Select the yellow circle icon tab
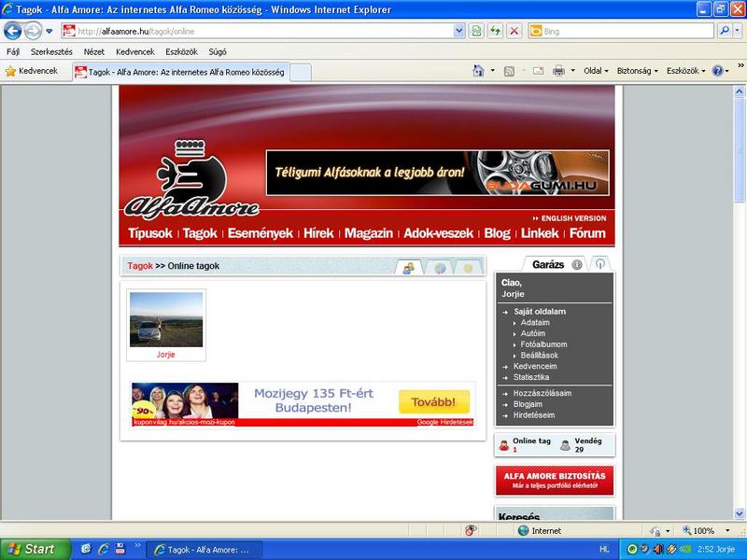 pos(469,268)
